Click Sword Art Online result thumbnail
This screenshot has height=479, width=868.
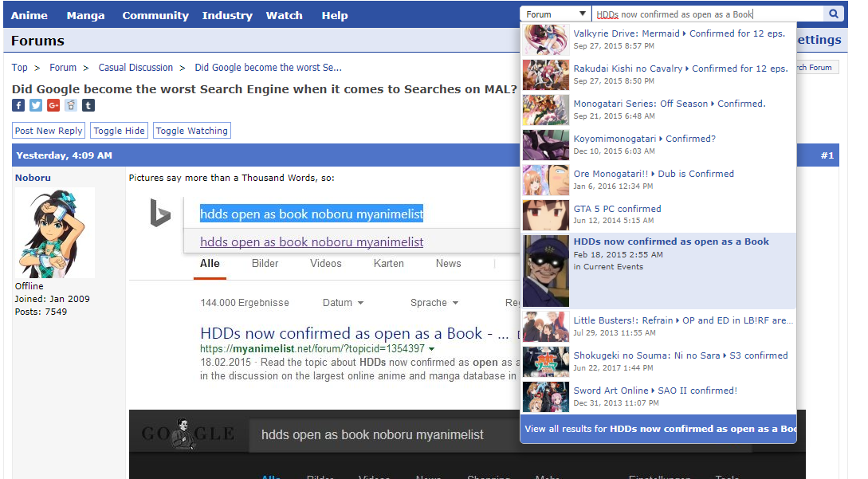coord(546,396)
